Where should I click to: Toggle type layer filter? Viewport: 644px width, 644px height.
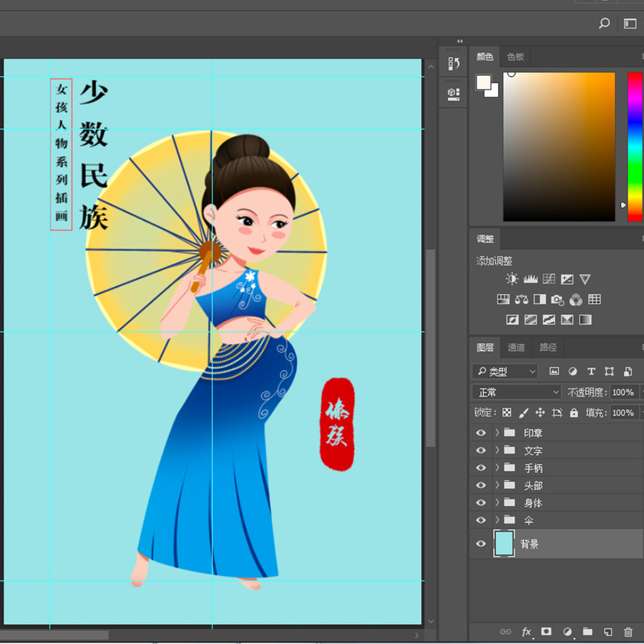tap(591, 371)
